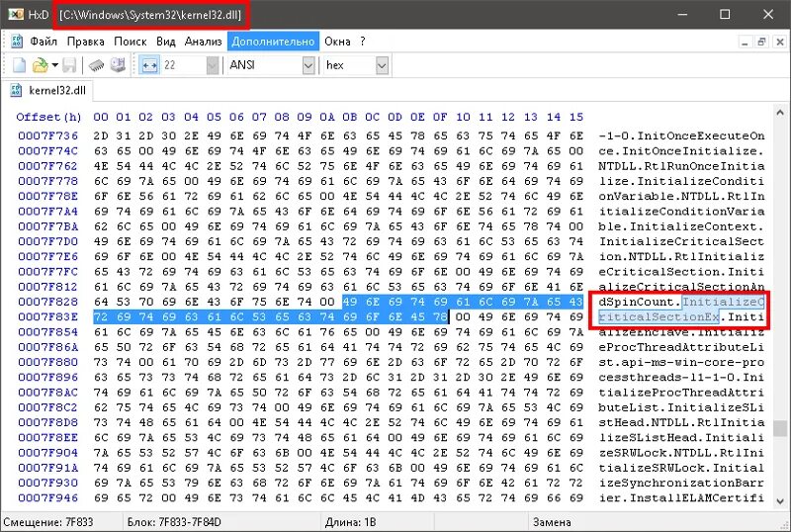Click offset label 0007F946
This screenshot has height=532, width=791.
(47, 497)
